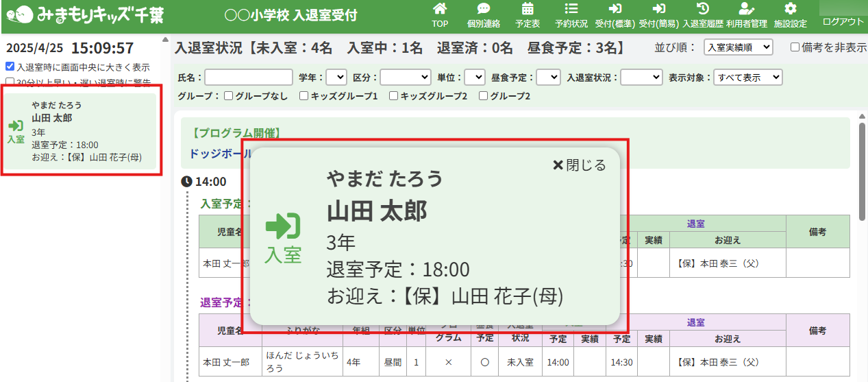Click the main page vertical scrollbar
The width and height of the screenshot is (868, 382).
(862, 171)
